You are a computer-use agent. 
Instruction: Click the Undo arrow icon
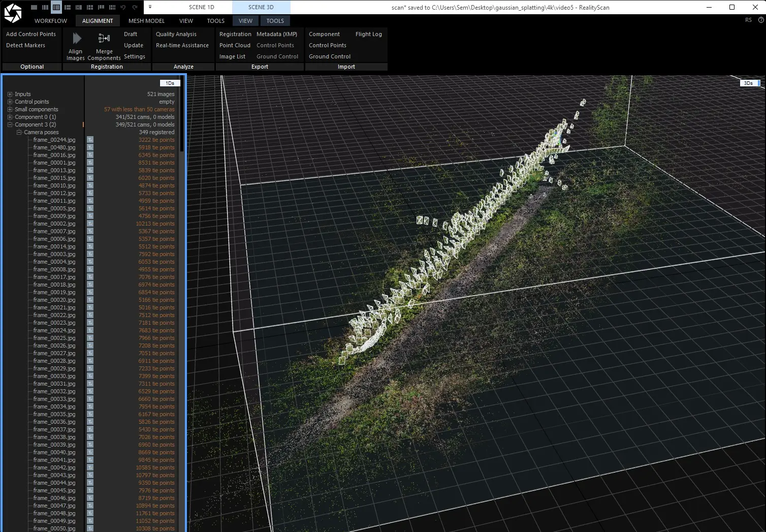[x=123, y=7]
